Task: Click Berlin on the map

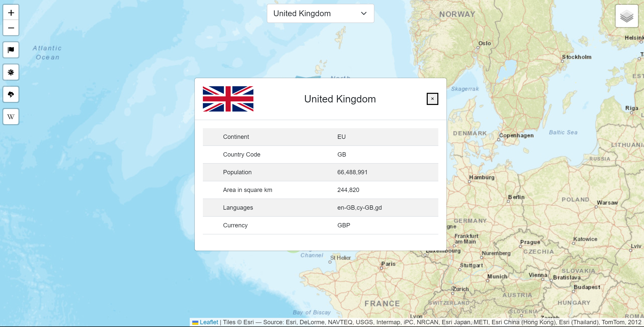Action: (516, 197)
